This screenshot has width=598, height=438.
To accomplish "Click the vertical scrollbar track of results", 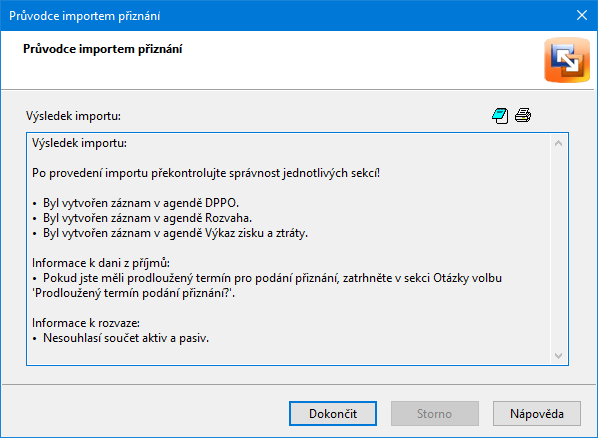I will pyautogui.click(x=558, y=250).
